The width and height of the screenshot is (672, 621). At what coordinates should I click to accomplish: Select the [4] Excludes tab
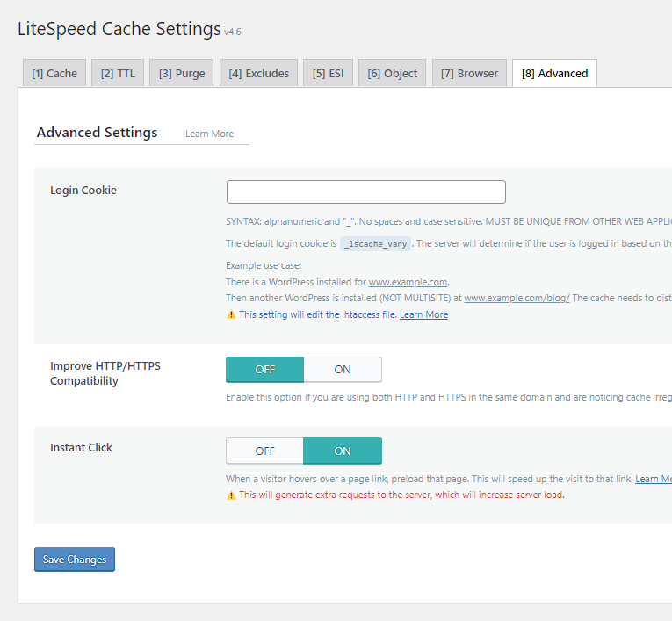point(259,73)
